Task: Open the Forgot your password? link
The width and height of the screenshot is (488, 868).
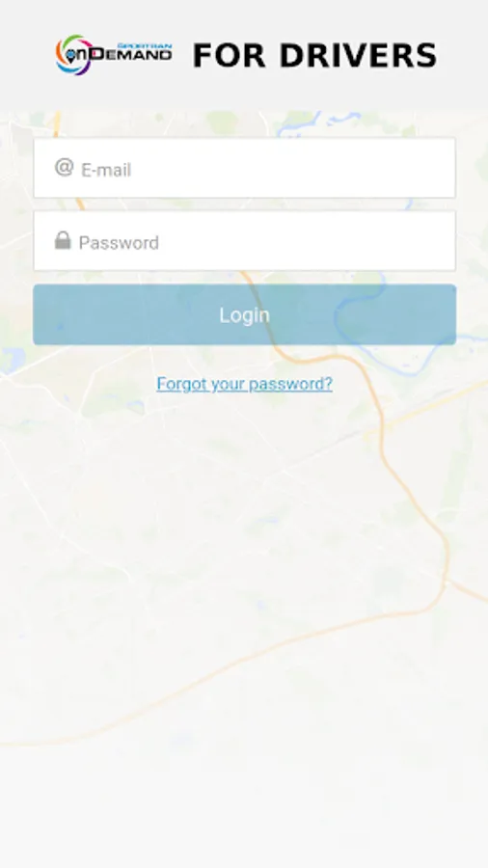Action: pyautogui.click(x=245, y=384)
